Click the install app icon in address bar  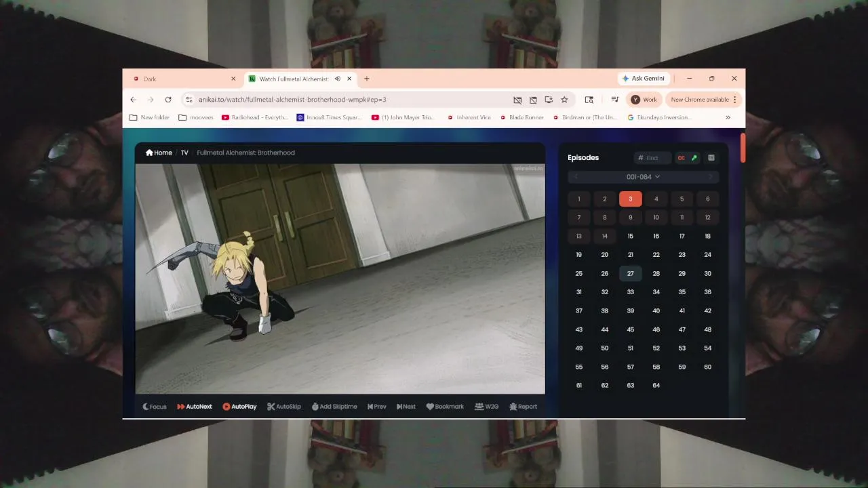click(549, 100)
